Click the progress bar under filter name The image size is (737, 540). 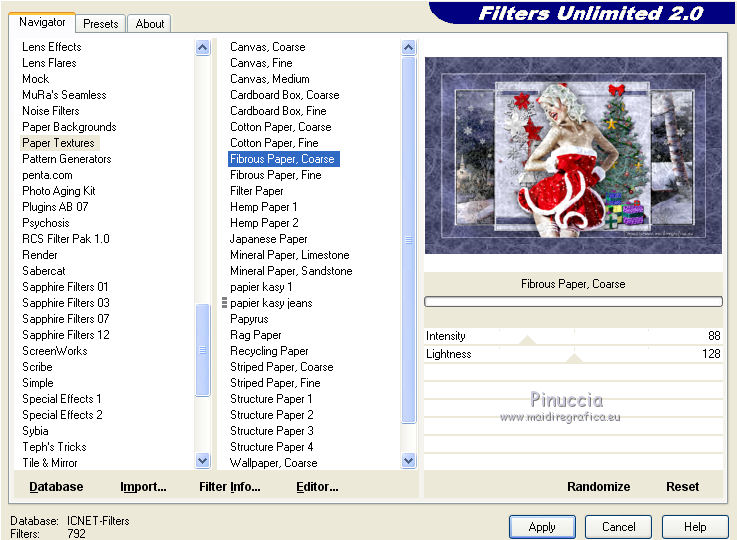coord(573,302)
